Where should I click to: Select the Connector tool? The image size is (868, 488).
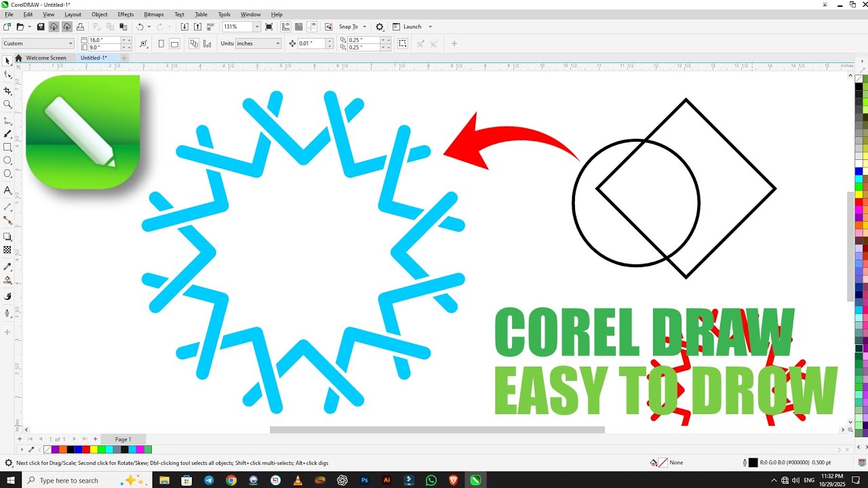click(x=7, y=220)
